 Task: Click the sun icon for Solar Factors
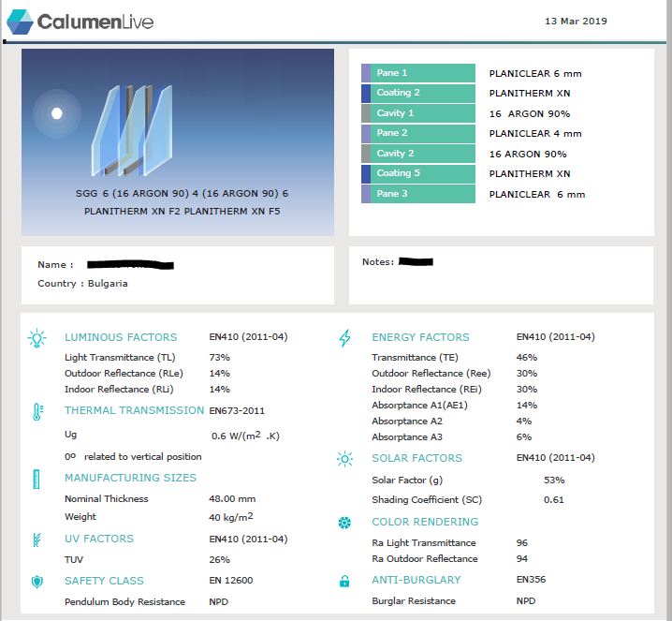pyautogui.click(x=345, y=459)
